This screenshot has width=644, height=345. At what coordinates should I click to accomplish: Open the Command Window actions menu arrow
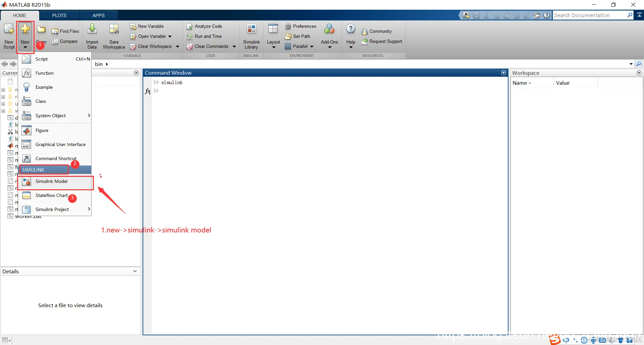[x=503, y=73]
